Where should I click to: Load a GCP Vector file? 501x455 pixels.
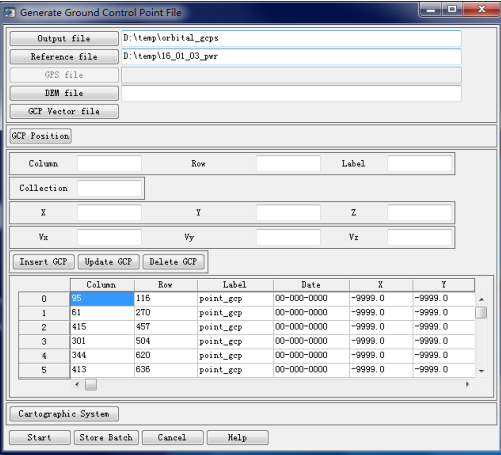pos(64,111)
